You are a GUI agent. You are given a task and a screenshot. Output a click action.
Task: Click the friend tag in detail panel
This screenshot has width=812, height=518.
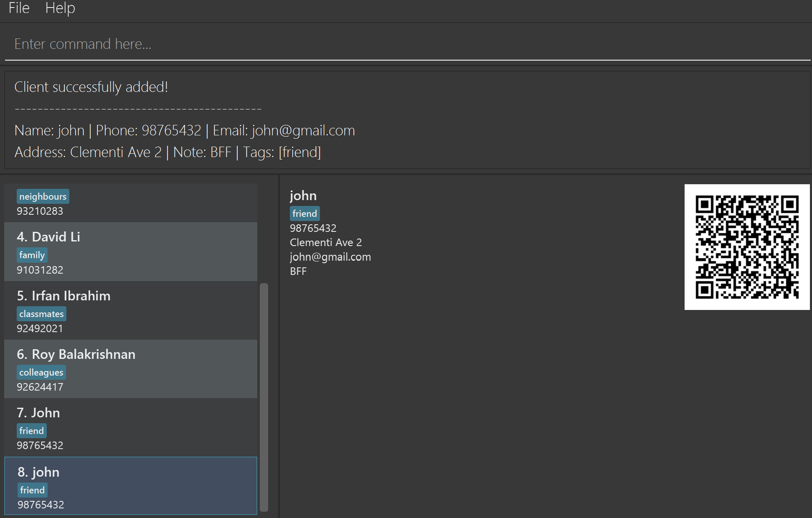304,213
